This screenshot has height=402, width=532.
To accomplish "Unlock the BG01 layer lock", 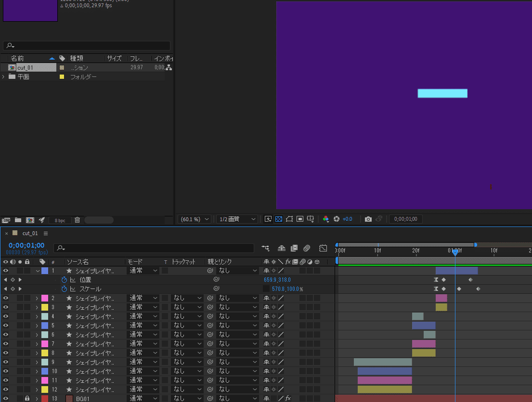I will point(27,399).
